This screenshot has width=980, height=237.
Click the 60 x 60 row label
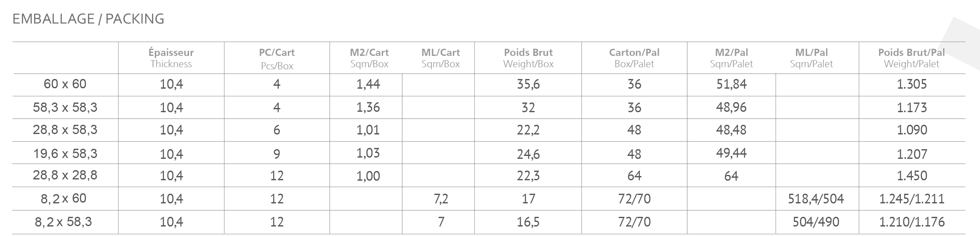tap(65, 84)
